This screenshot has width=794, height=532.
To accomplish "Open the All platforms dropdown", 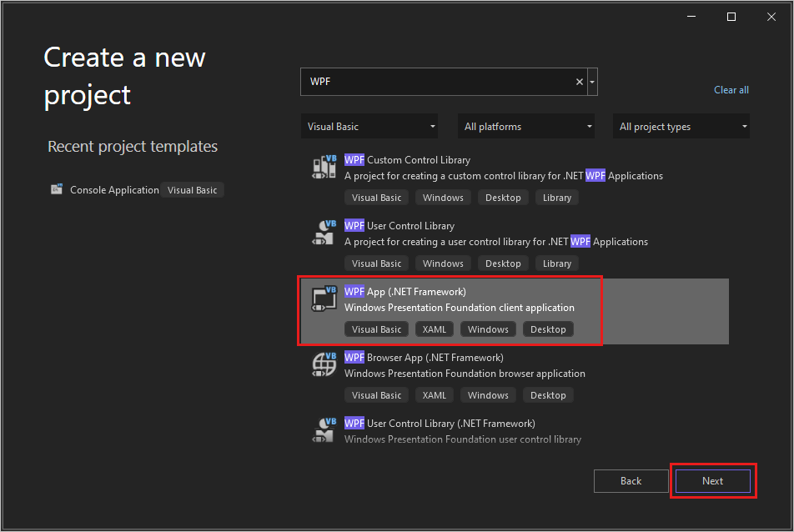I will point(525,126).
